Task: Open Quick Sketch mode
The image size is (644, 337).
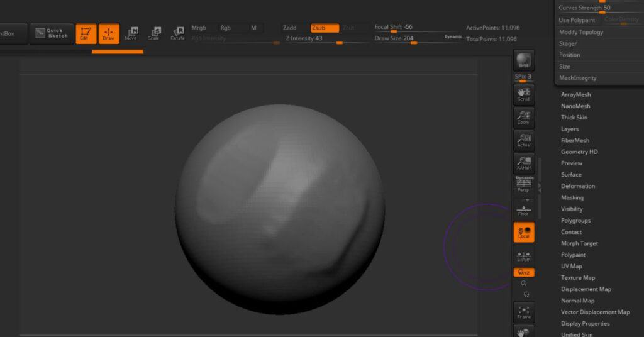Action: pos(52,33)
